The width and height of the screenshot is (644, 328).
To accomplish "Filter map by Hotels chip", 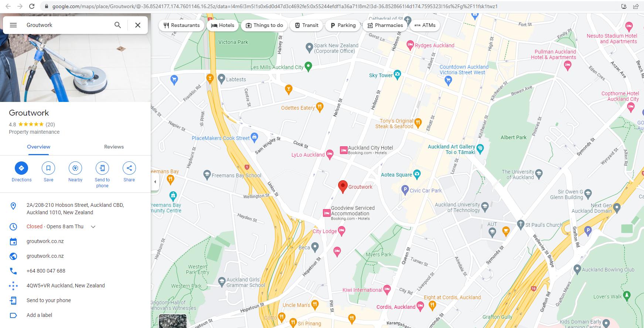I will 223,25.
